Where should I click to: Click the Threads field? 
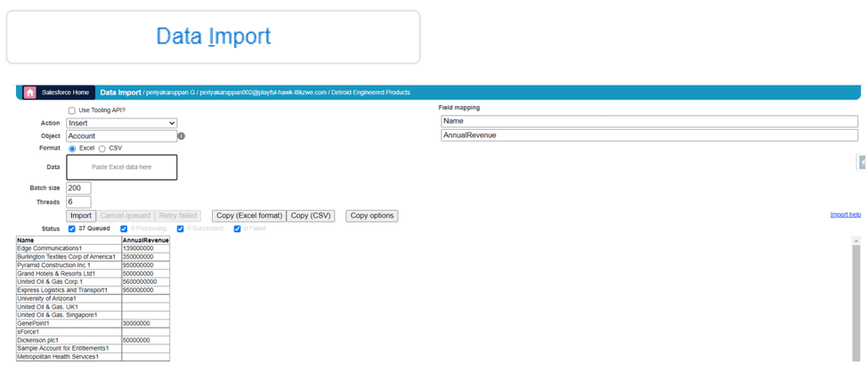78,202
